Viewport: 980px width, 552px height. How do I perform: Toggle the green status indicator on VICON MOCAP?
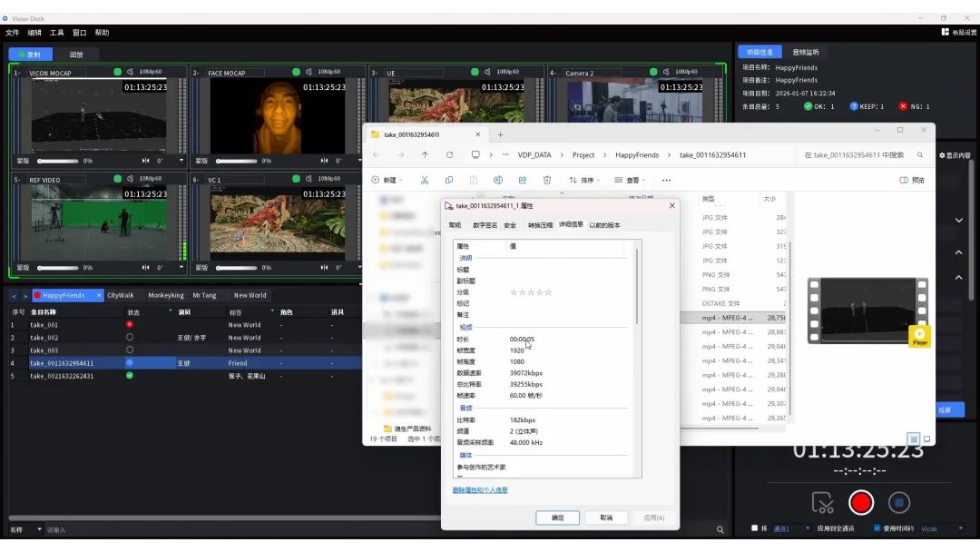tap(117, 72)
